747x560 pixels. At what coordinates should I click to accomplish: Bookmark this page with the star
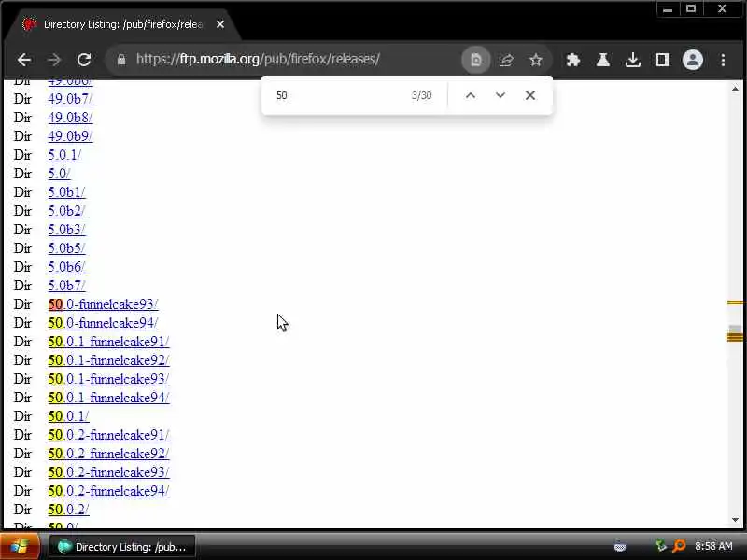(x=536, y=60)
